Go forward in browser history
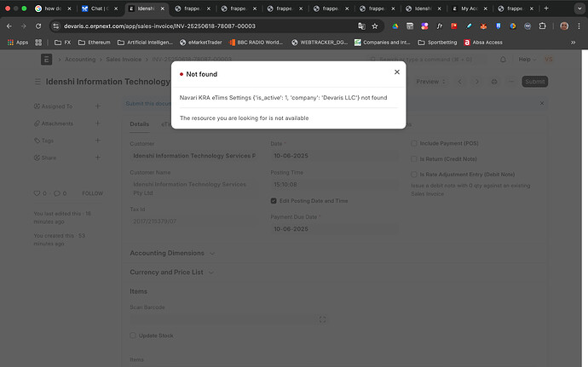The image size is (588, 367). (24, 26)
